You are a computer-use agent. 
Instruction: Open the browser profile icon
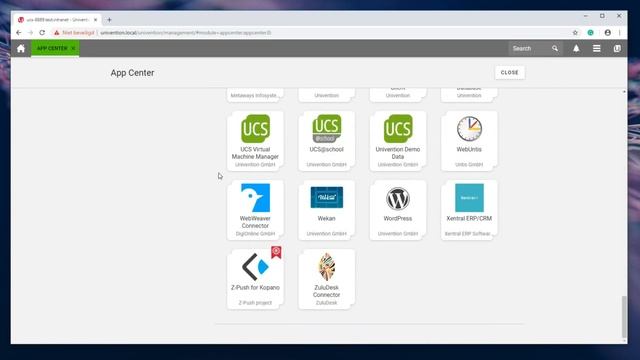pyautogui.click(x=608, y=33)
